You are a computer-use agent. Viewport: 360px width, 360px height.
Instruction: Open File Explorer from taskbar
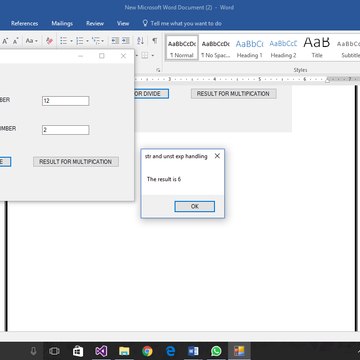(124, 351)
